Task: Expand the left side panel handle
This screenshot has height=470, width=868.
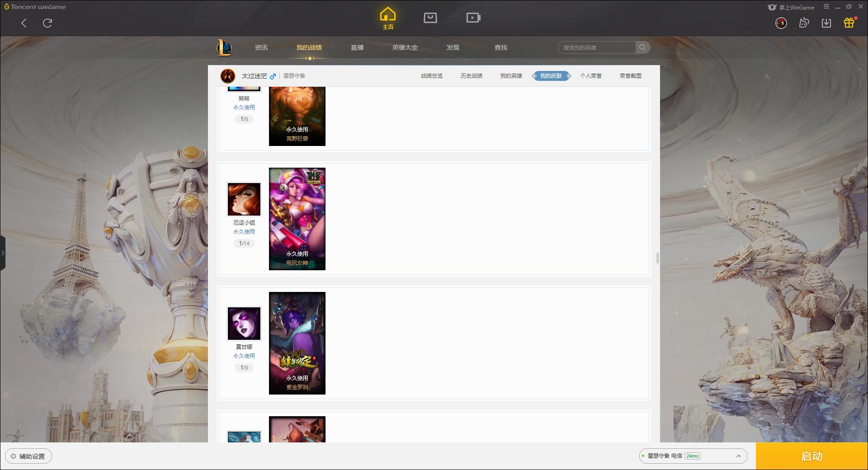Action: click(x=3, y=253)
